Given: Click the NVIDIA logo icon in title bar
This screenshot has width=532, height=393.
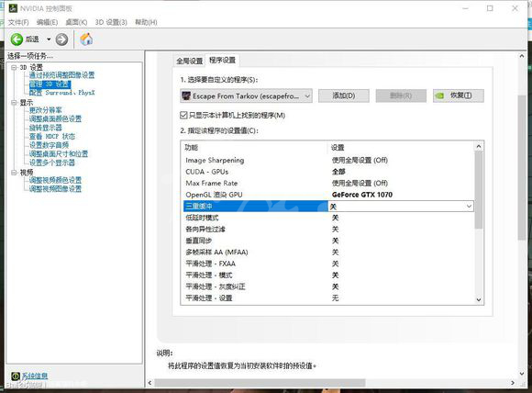Looking at the screenshot, I should coord(13,8).
